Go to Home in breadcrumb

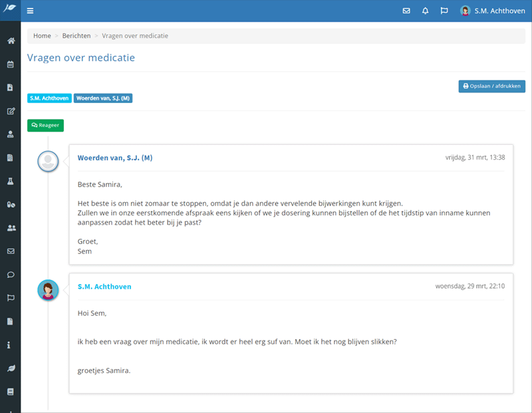point(42,36)
